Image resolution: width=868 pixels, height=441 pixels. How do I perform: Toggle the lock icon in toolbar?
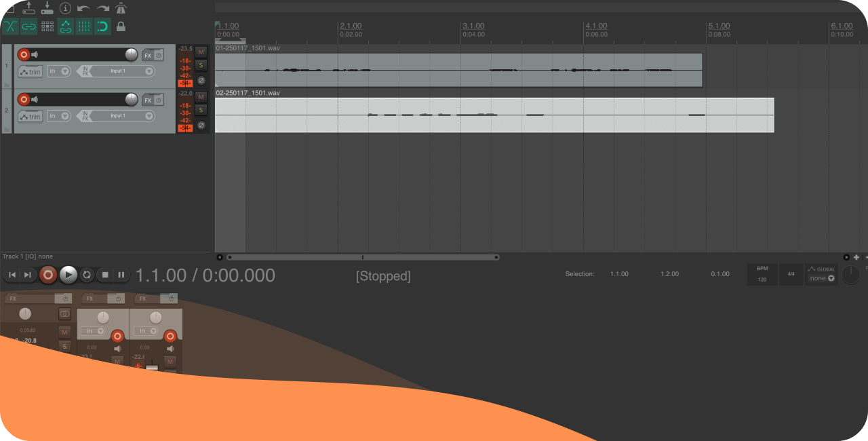coord(121,26)
